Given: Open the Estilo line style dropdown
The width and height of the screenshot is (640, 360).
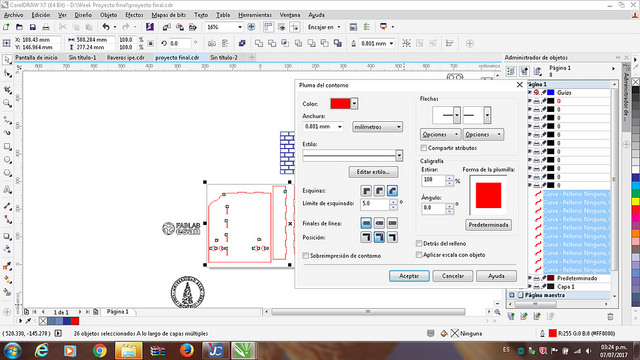Looking at the screenshot, I should pyautogui.click(x=399, y=156).
